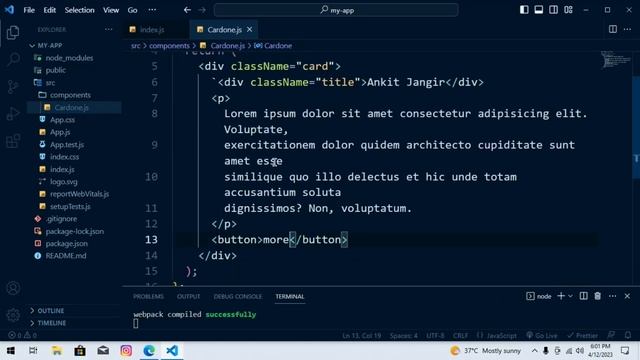Collapse the components folder

pyautogui.click(x=70, y=95)
